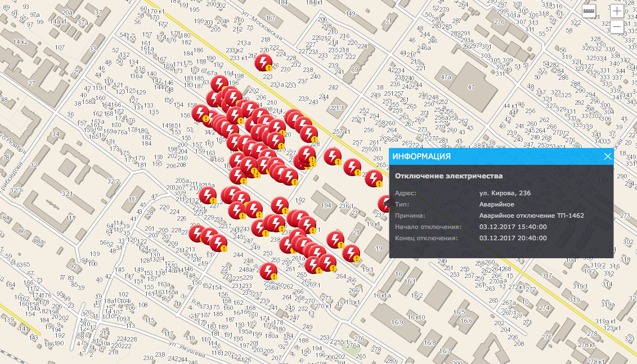
Task: Select the outage marker partly hidden by popup
Action: (x=384, y=204)
